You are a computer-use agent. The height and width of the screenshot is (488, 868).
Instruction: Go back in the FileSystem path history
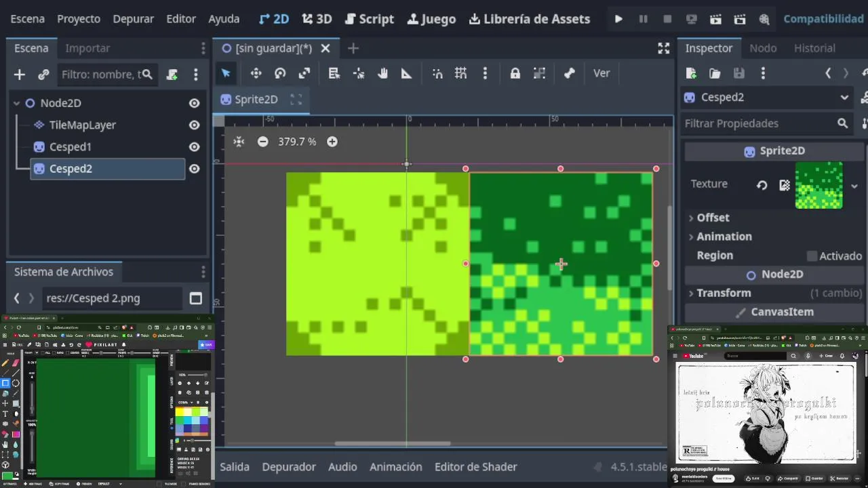point(18,298)
